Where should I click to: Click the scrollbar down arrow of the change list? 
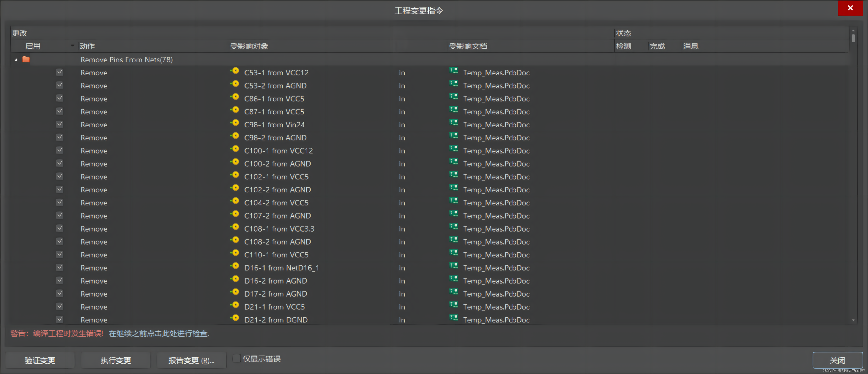[853, 320]
